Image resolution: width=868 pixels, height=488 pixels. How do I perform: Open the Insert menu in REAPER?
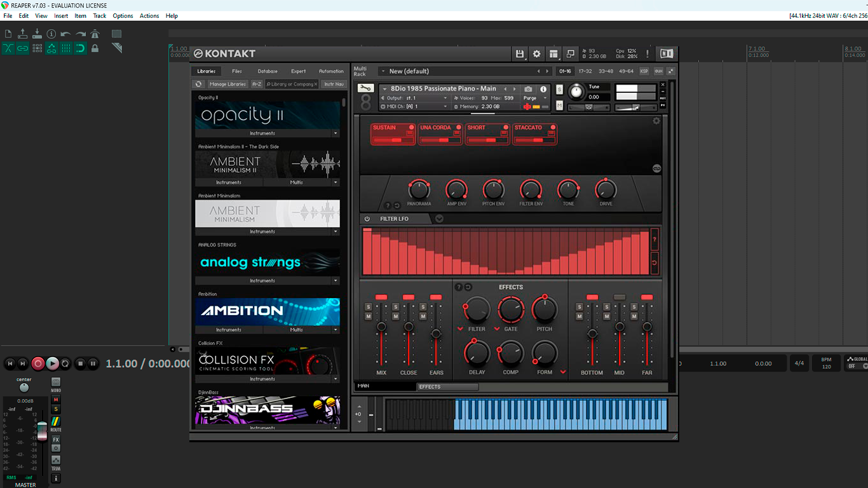pos(61,16)
